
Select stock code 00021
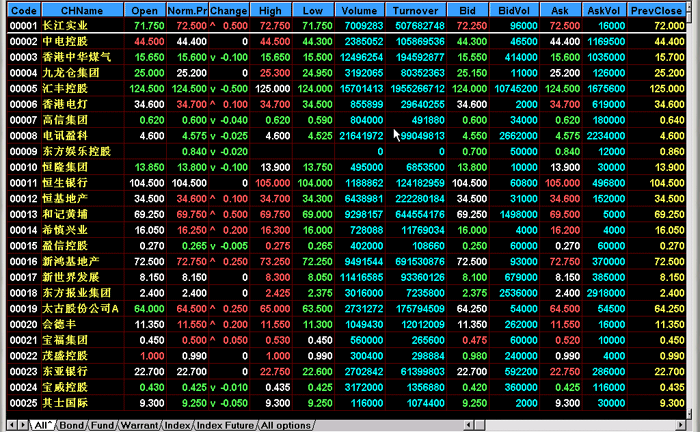(24, 340)
